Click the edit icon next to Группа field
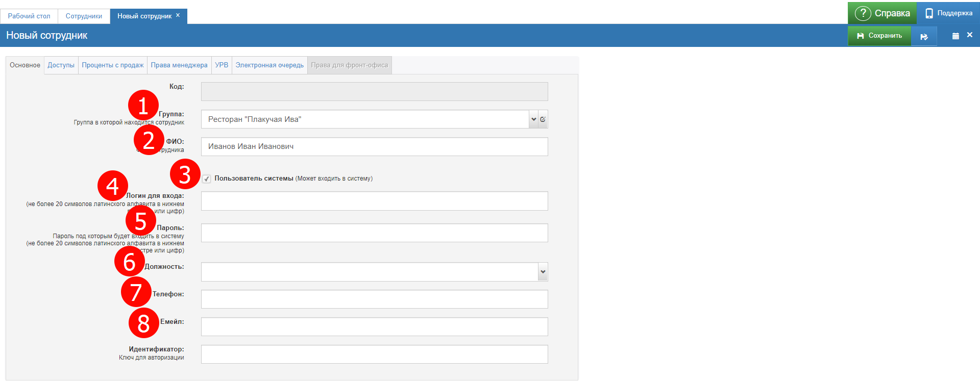Screen dimensions: 980x381 543,119
